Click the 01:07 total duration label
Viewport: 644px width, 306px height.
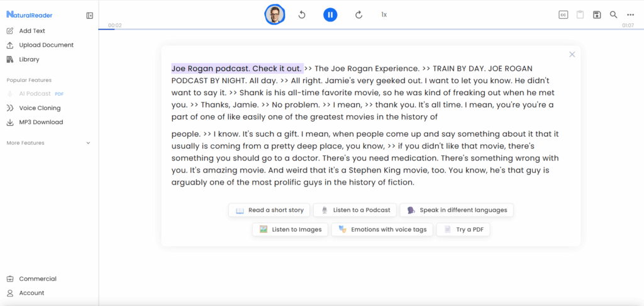click(x=628, y=25)
